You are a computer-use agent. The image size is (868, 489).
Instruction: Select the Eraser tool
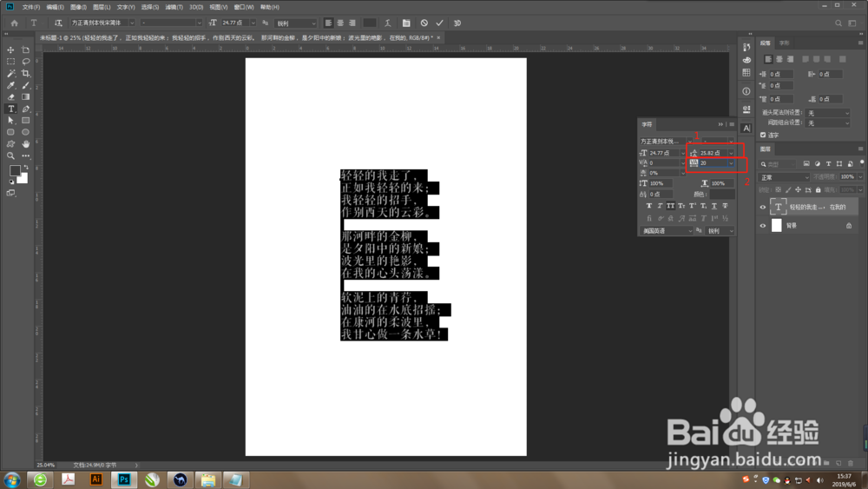pos(10,97)
